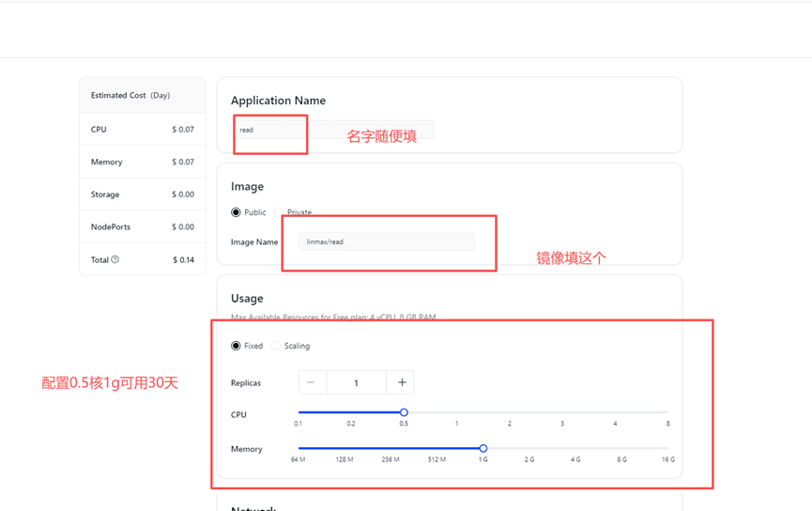Switch usage mode to Scaling
This screenshot has width=812, height=511.
click(x=276, y=346)
